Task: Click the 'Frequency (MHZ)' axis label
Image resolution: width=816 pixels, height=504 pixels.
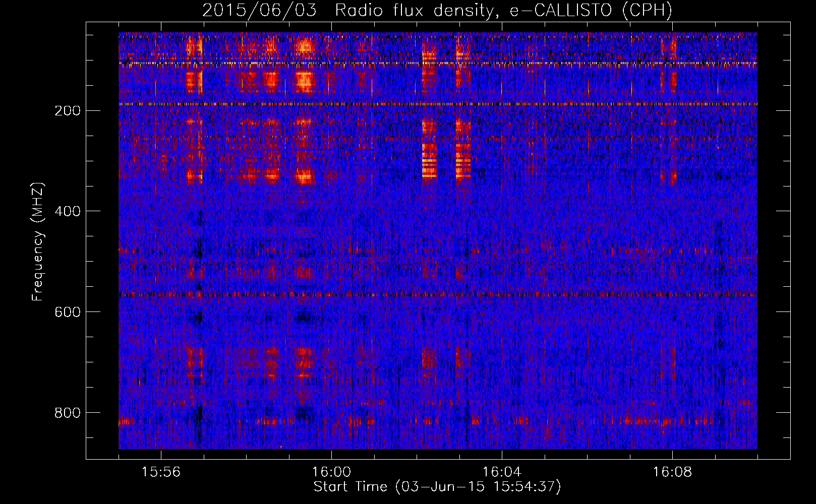Action: coord(38,242)
